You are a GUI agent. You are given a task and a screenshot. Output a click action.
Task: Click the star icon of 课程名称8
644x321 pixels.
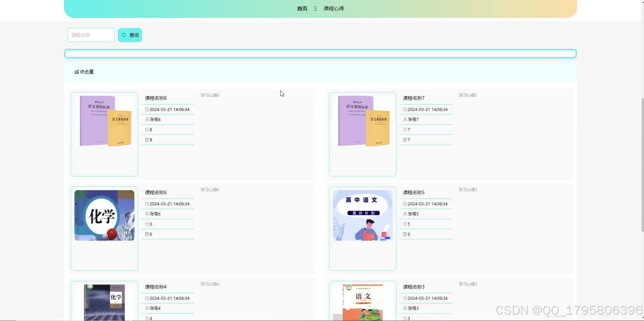(x=147, y=130)
